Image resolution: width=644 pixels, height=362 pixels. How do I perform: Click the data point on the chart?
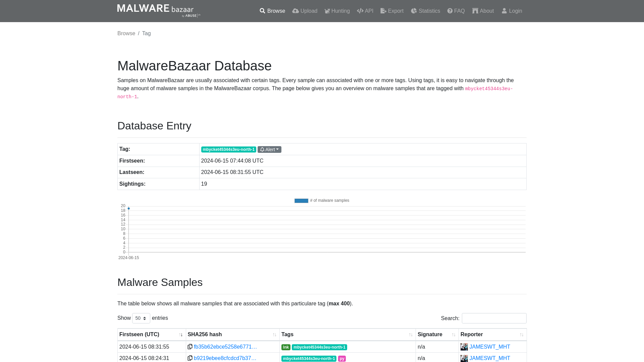point(128,208)
